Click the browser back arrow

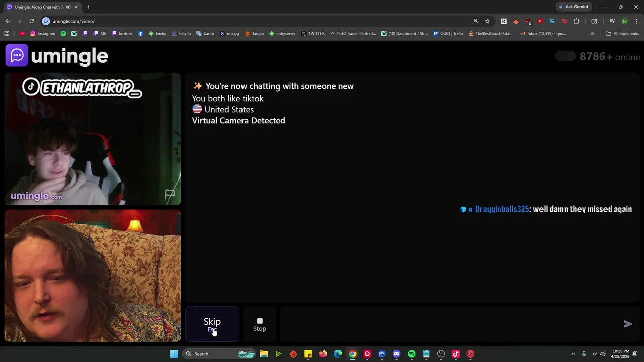[x=7, y=21]
